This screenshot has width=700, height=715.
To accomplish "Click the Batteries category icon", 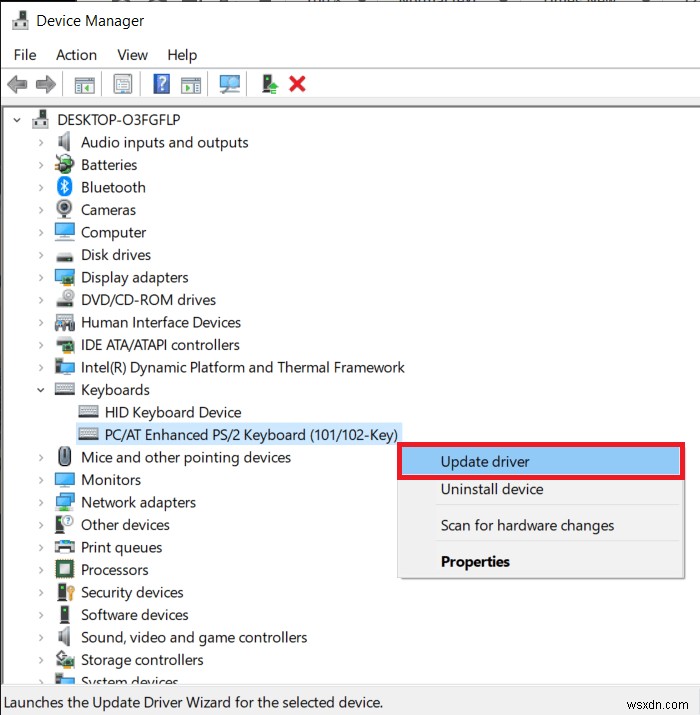I will (64, 164).
